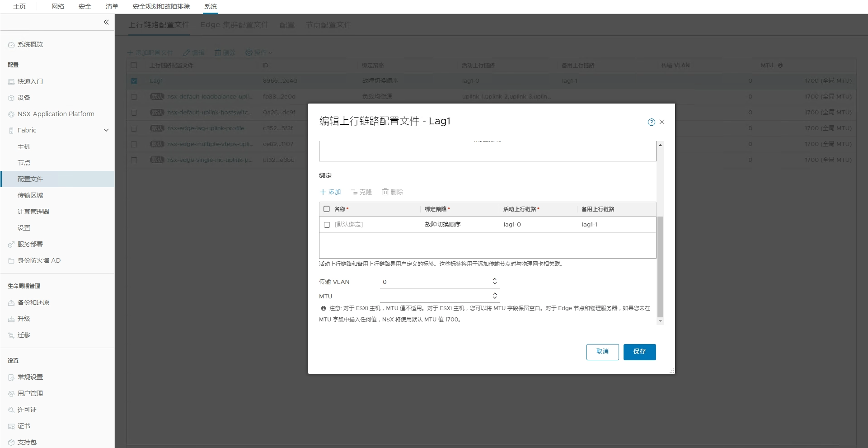This screenshot has width=868, height=448.
Task: Click the Clone (克隆) icon in binding toolbar
Action: 354,192
